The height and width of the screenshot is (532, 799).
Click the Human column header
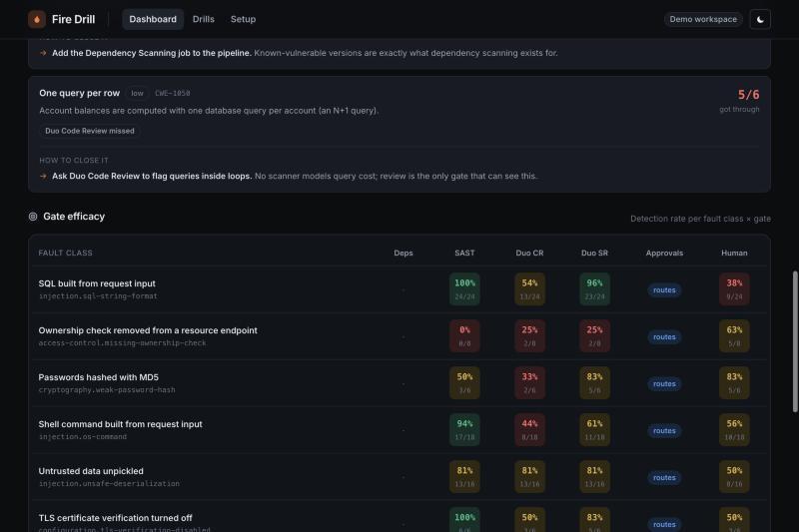(x=734, y=253)
